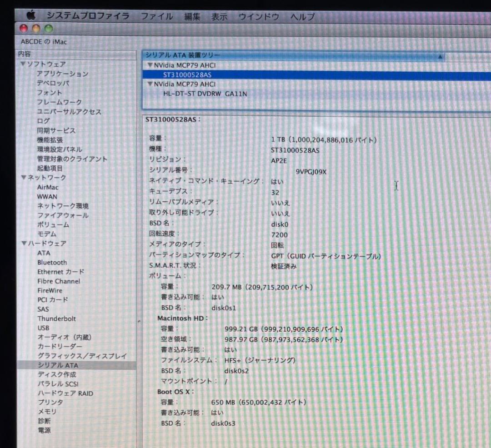Open the システムプロファイラ menu
This screenshot has height=448, width=491.
point(88,16)
